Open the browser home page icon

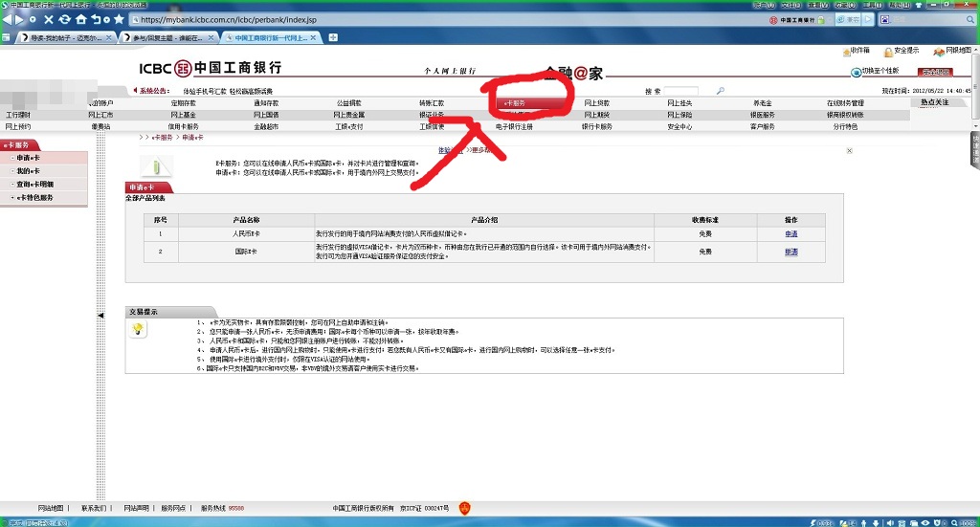pos(80,19)
